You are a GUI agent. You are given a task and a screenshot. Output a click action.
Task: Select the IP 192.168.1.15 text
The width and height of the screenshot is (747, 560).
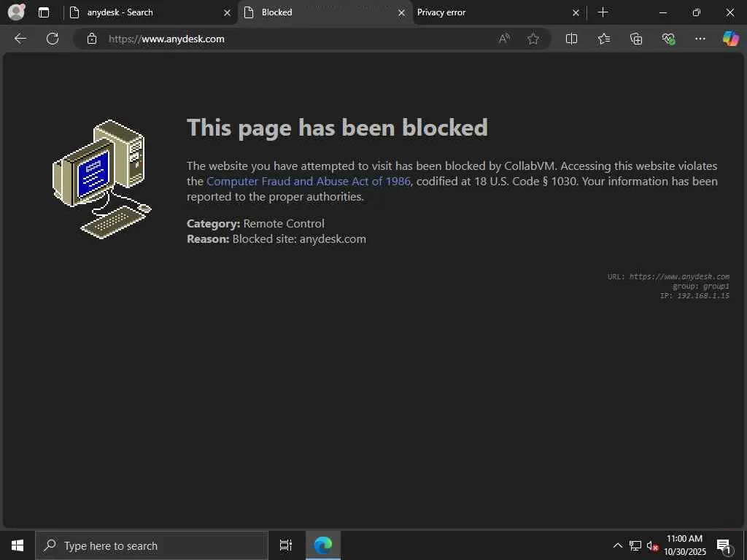[694, 296]
